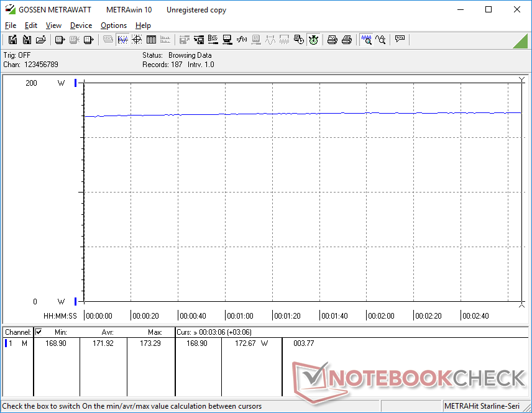The width and height of the screenshot is (532, 413).
Task: Click the grayed multimeter with inward arrows icon
Action: click(x=75, y=40)
